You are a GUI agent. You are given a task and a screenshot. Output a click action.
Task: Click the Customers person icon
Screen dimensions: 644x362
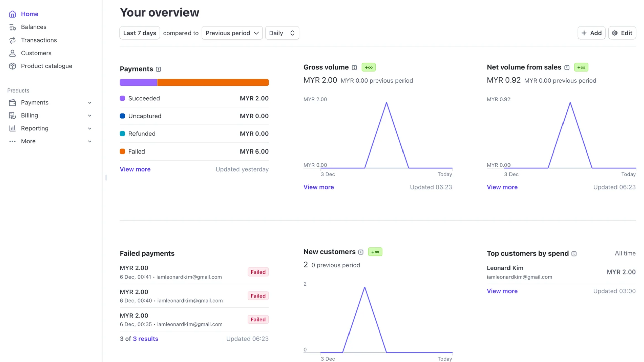[x=12, y=53]
